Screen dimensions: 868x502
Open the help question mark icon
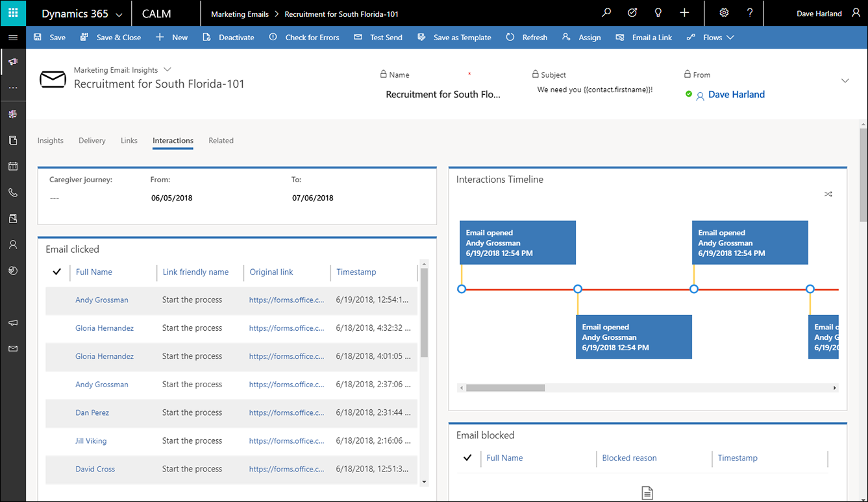click(750, 13)
